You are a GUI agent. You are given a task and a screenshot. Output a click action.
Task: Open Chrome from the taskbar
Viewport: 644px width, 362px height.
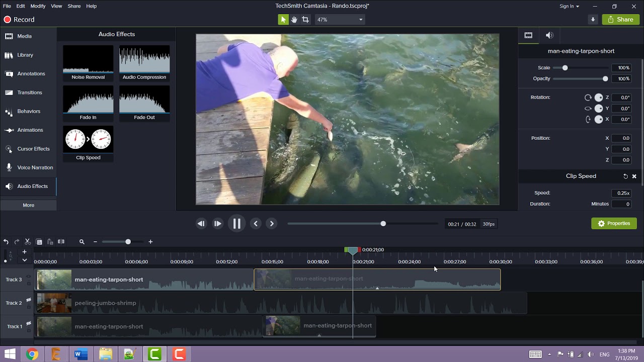coord(32,354)
